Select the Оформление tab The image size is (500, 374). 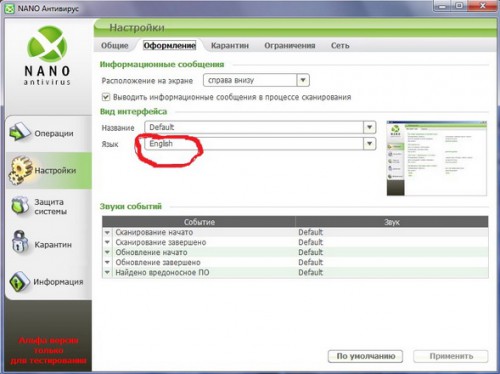pyautogui.click(x=169, y=46)
